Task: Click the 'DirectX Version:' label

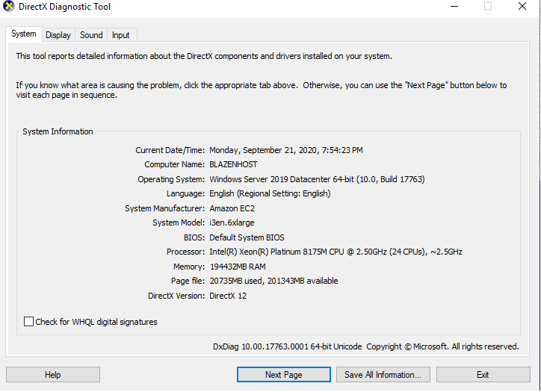Action: pyautogui.click(x=176, y=296)
